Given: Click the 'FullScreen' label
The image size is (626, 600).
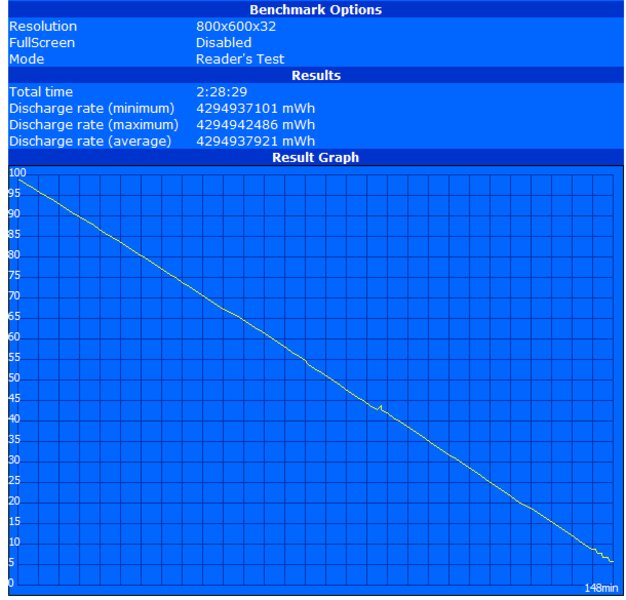Looking at the screenshot, I should [42, 43].
